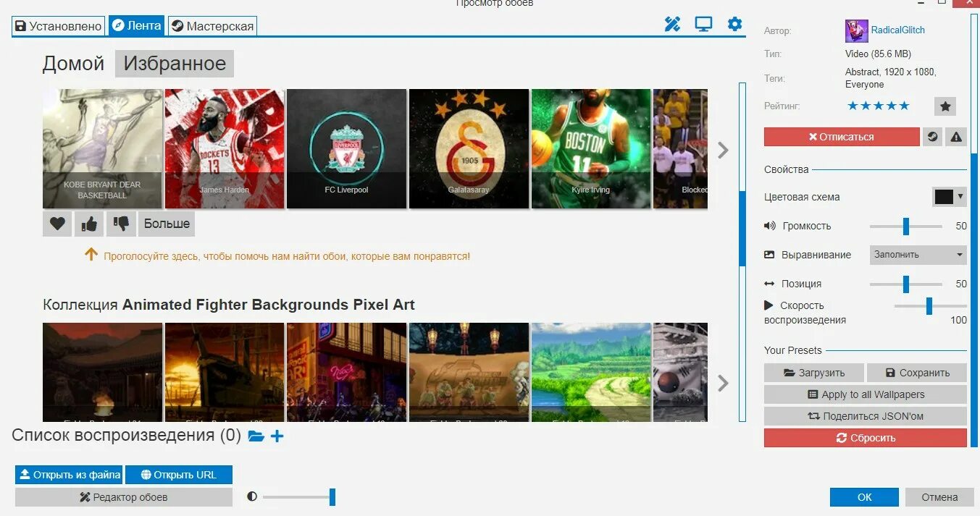Click the feed vertical scrollbar
This screenshot has height=516, width=980.
pos(742,252)
